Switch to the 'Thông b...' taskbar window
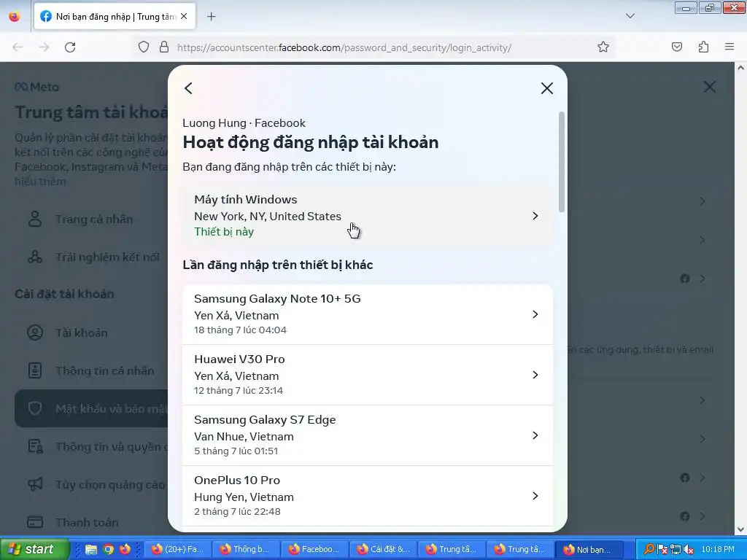The width and height of the screenshot is (747, 560). click(x=246, y=550)
